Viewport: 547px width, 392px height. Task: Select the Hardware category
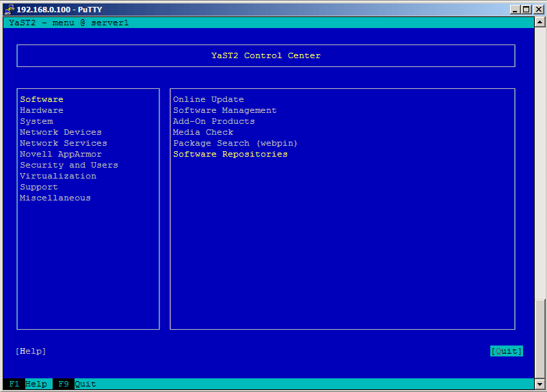(42, 110)
